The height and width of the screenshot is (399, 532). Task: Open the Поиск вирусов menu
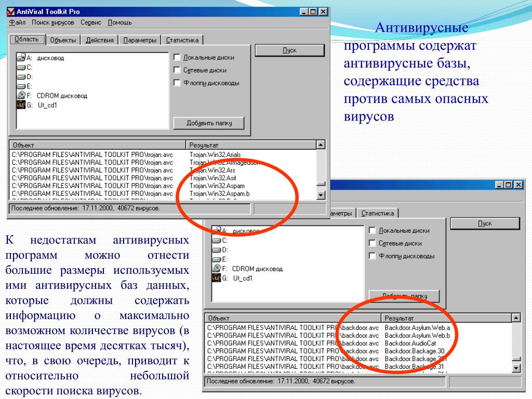[x=53, y=22]
